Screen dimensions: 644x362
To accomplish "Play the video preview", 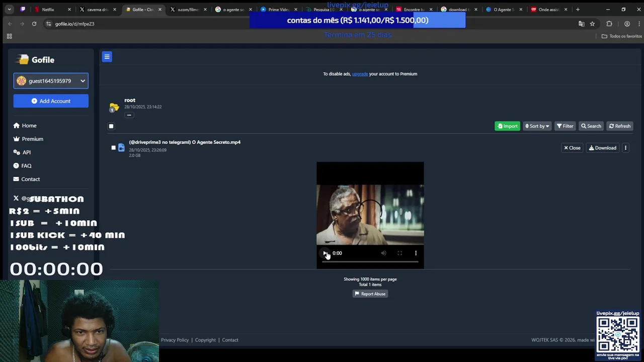I will [325, 253].
